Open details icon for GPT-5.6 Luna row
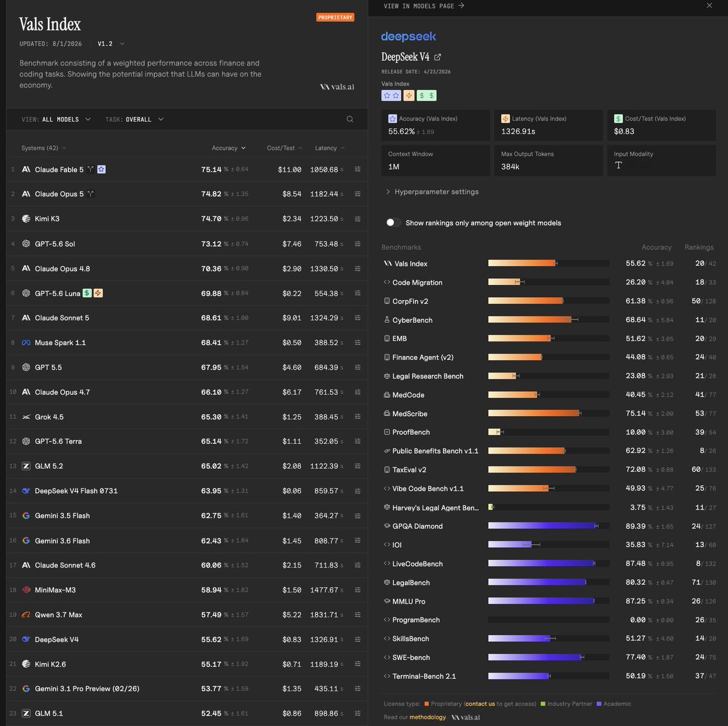The width and height of the screenshot is (728, 726). [x=357, y=294]
